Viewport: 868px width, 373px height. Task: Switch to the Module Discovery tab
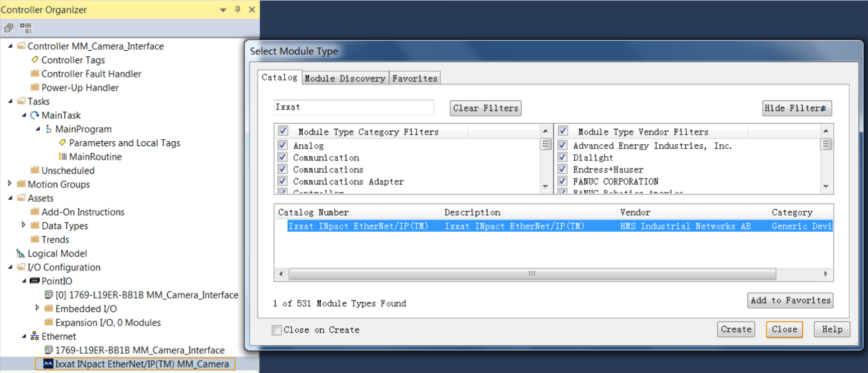(x=345, y=78)
